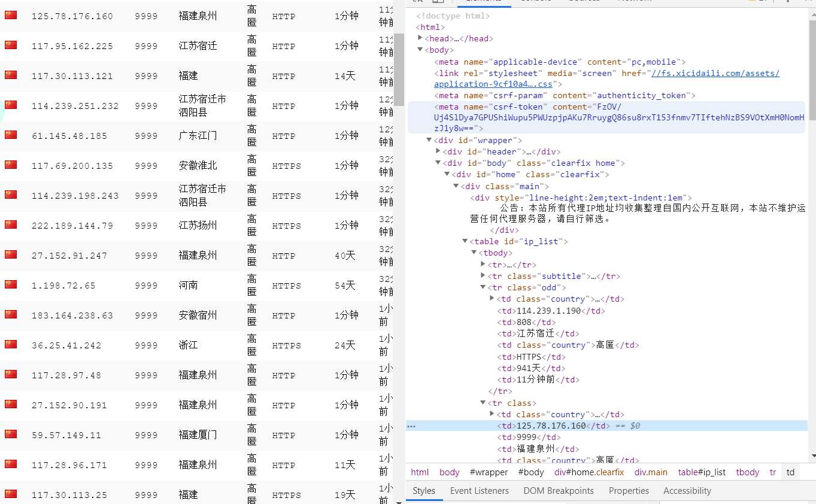816x504 pixels.
Task: Expand the head element node
Action: (421, 38)
